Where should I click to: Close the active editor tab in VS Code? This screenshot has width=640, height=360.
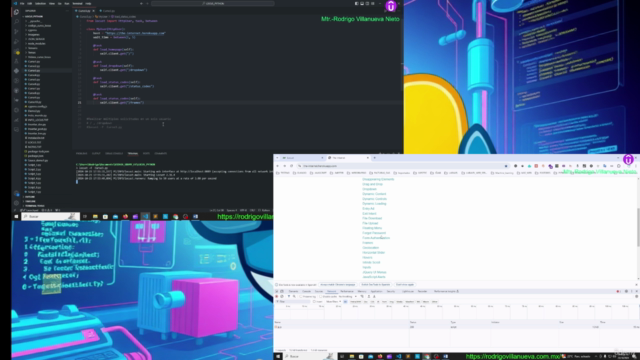[x=93, y=11]
